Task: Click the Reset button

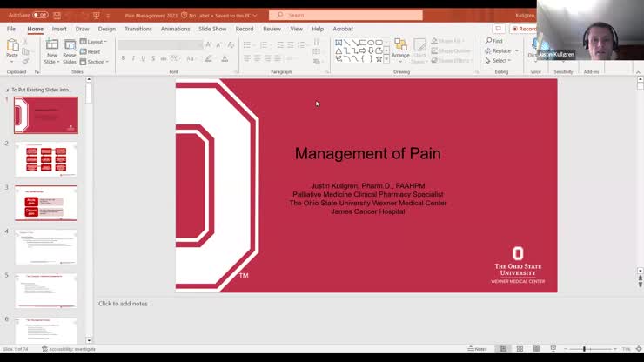Action: point(91,51)
